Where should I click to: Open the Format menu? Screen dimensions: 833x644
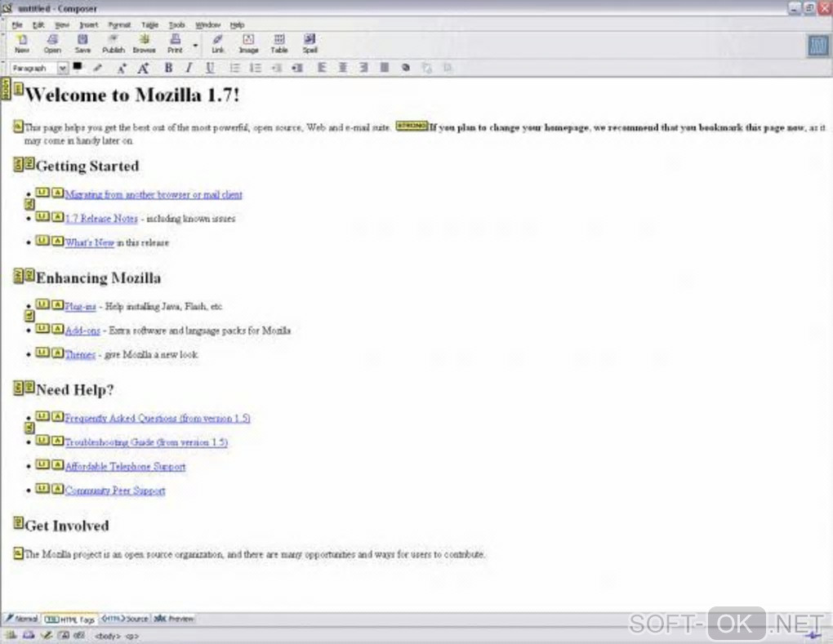(x=119, y=25)
